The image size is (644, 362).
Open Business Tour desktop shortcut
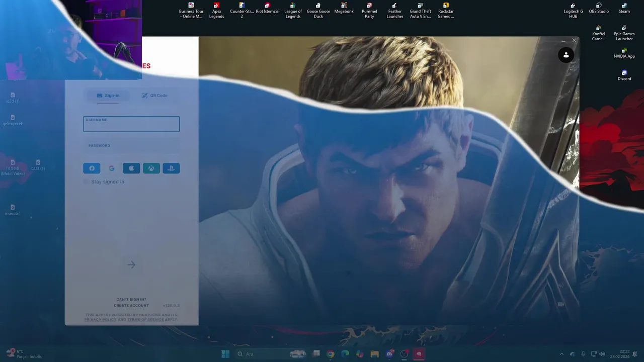click(191, 11)
